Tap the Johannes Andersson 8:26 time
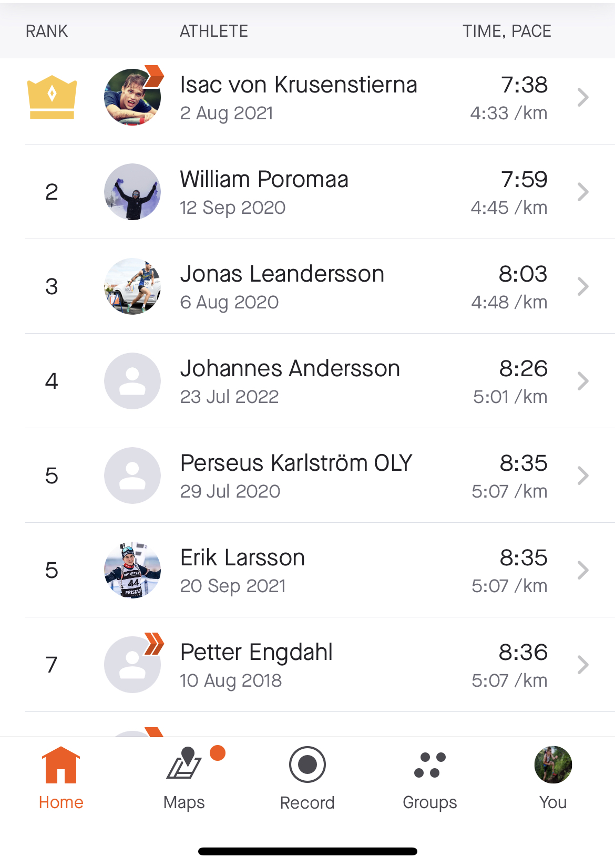Image resolution: width=615 pixels, height=868 pixels. (x=524, y=368)
